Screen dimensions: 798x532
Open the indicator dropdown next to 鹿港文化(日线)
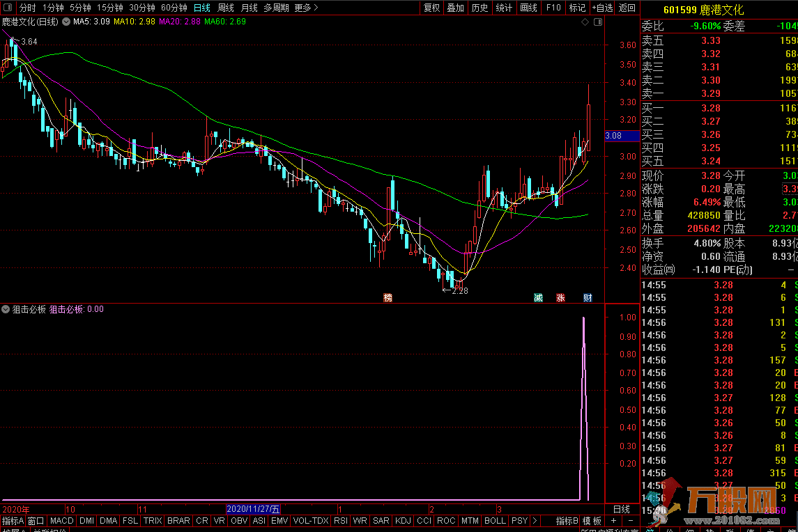pos(66,22)
